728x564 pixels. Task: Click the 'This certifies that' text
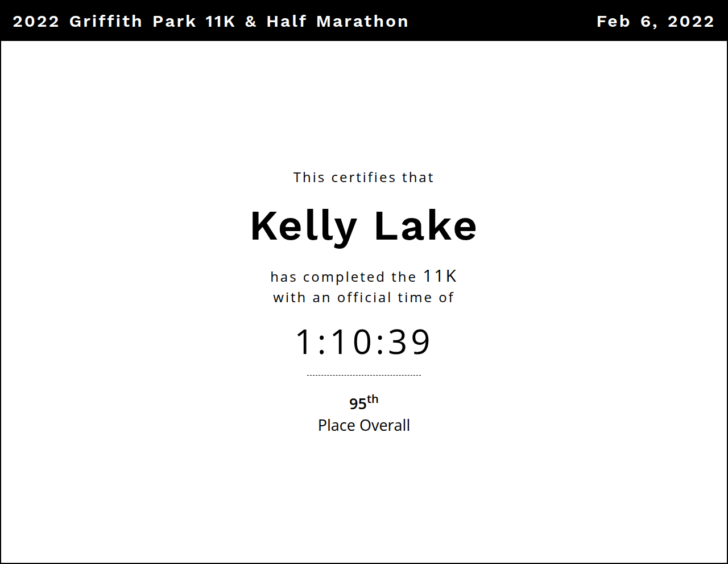363,178
